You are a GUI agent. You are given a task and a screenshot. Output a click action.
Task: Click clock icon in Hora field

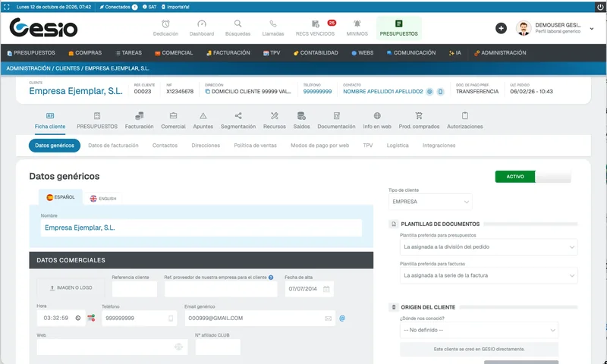[78, 318]
